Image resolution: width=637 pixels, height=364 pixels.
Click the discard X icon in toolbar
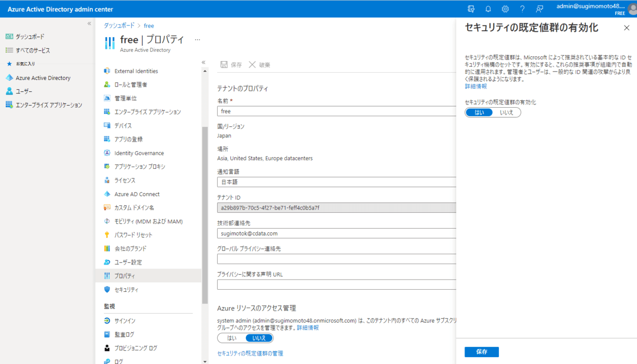(252, 65)
